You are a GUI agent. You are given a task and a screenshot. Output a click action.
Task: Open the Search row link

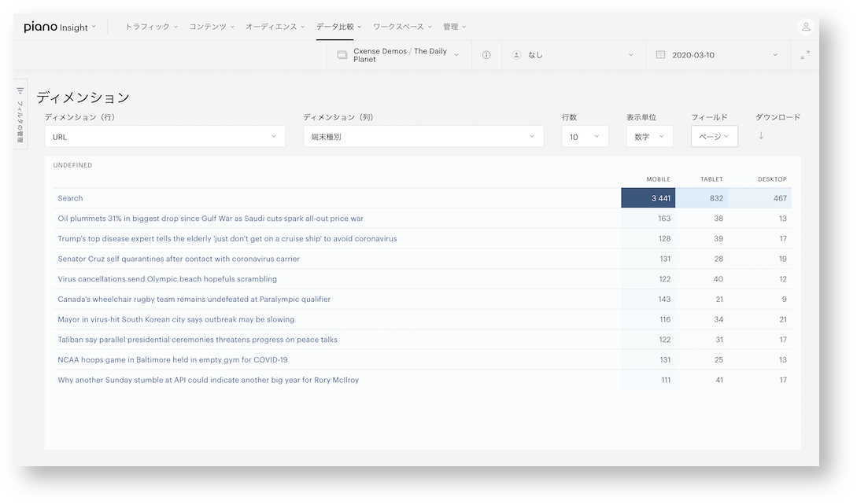(71, 198)
